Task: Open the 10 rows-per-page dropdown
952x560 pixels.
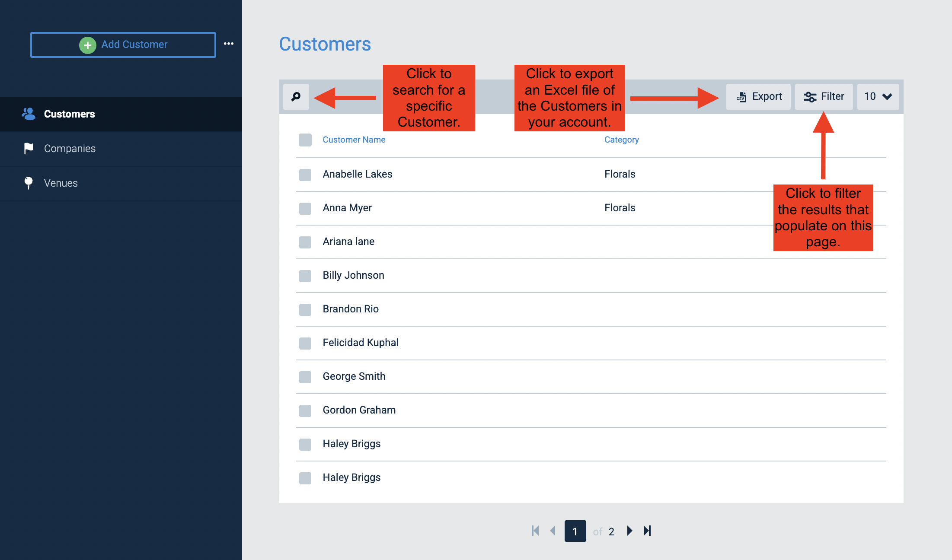Action: [878, 97]
